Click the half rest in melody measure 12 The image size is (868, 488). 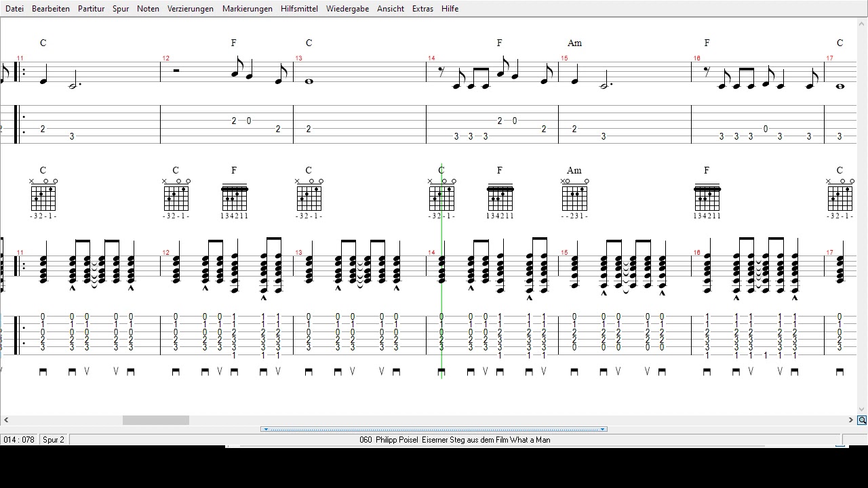coord(176,70)
